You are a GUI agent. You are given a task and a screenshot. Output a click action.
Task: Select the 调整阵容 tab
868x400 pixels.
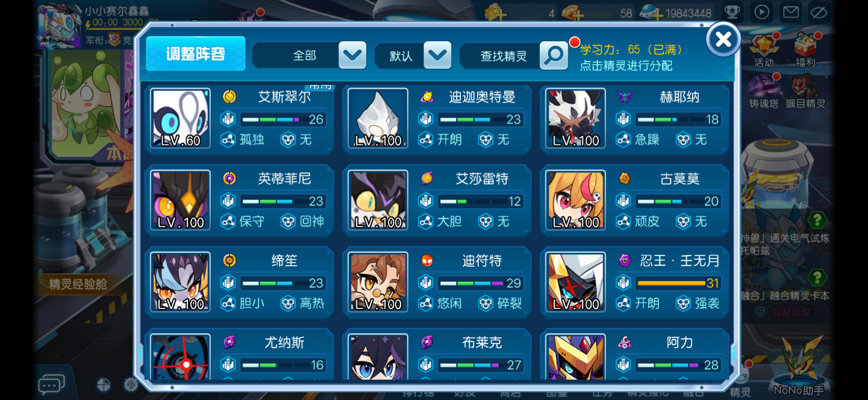click(196, 54)
